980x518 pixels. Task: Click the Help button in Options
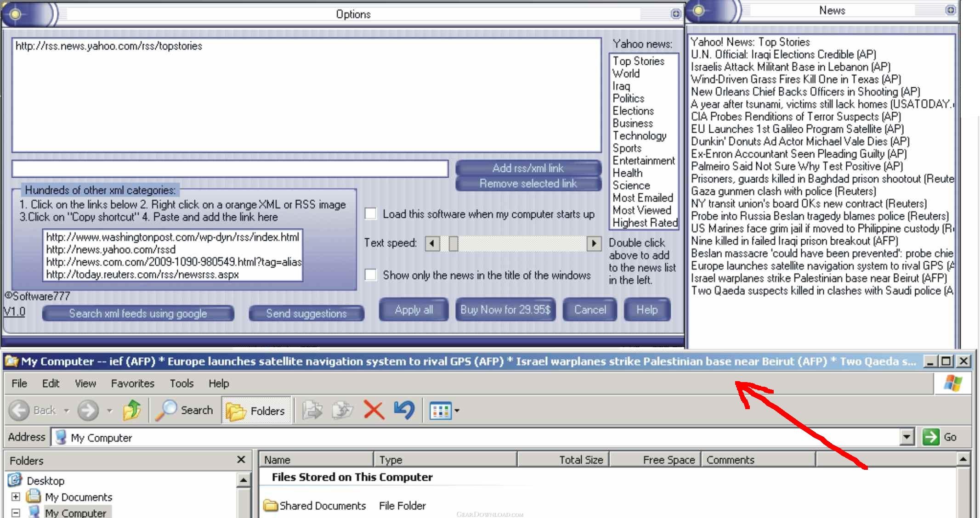click(647, 310)
